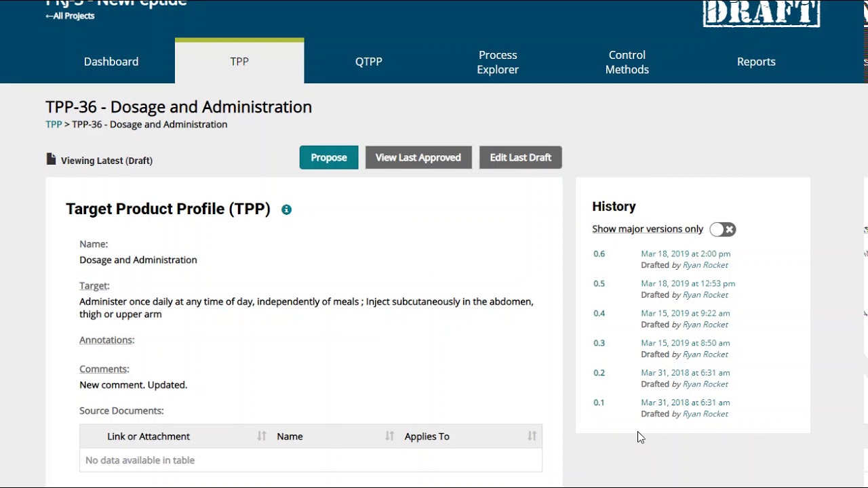Open the Reports tab

click(x=756, y=62)
